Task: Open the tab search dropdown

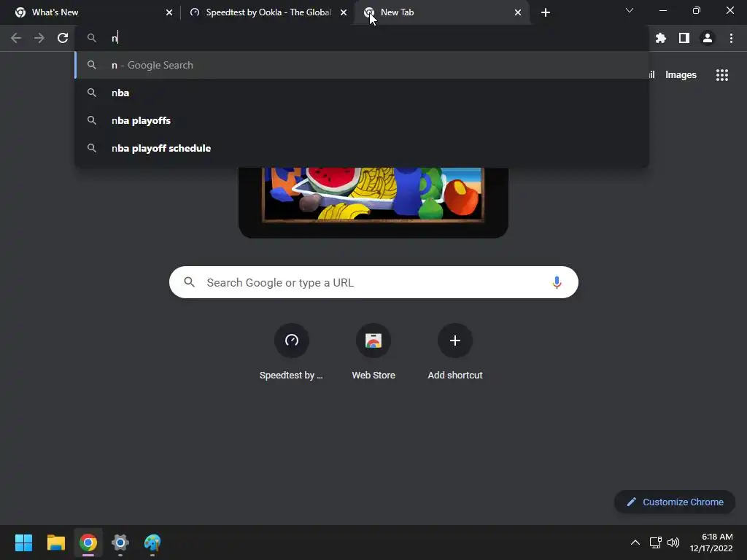Action: point(630,10)
